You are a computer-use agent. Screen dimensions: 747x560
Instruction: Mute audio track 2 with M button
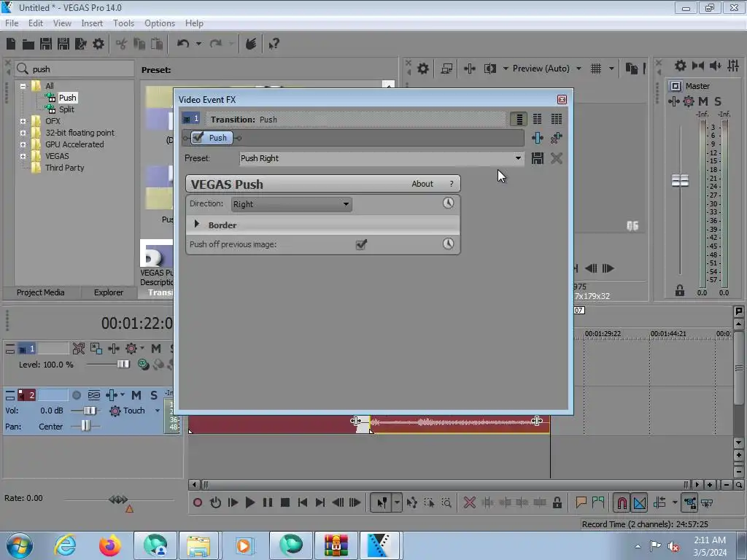tap(136, 395)
